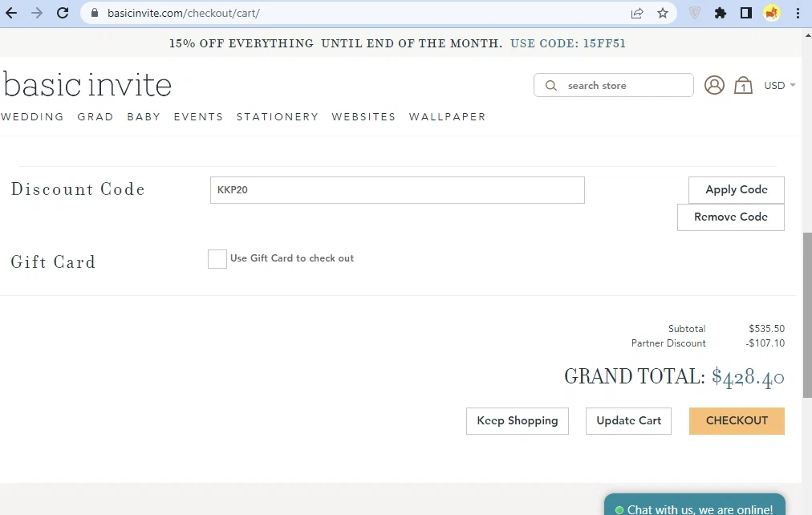Open the WEBSITES menu
This screenshot has width=812, height=515.
tap(363, 117)
